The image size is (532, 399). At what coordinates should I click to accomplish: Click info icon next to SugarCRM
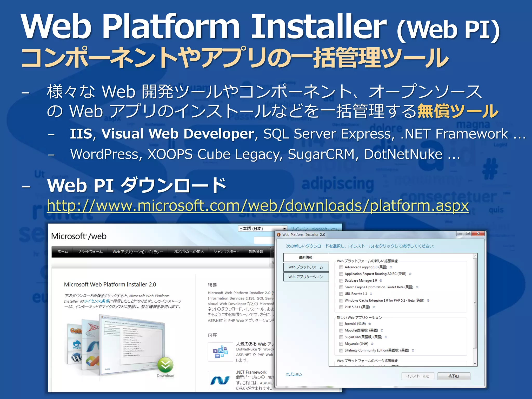click(x=386, y=337)
